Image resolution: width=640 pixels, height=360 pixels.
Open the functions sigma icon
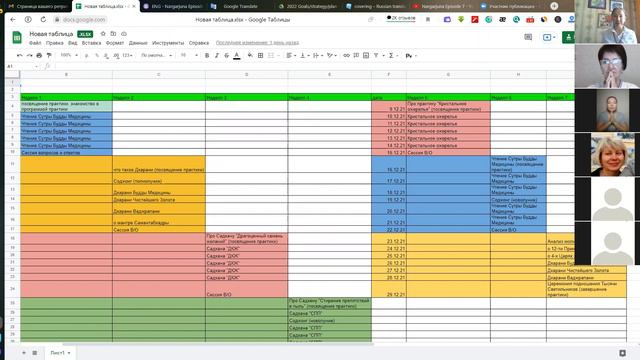click(x=391, y=56)
